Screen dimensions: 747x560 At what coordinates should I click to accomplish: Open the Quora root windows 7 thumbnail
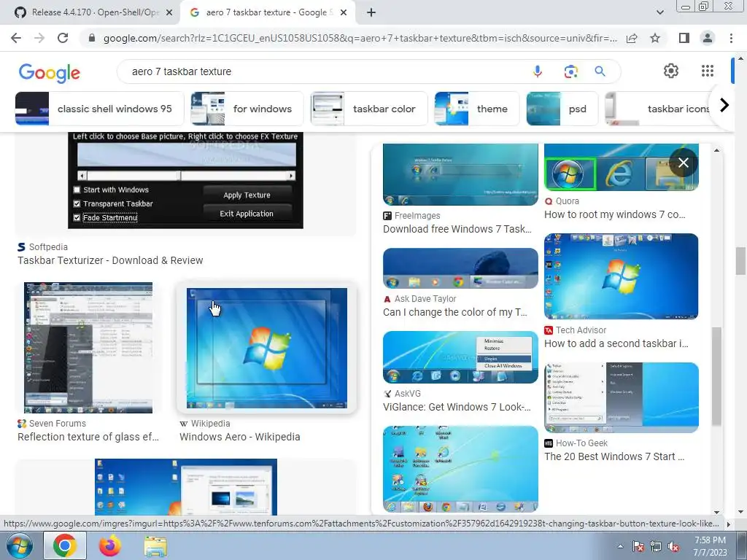(x=622, y=167)
